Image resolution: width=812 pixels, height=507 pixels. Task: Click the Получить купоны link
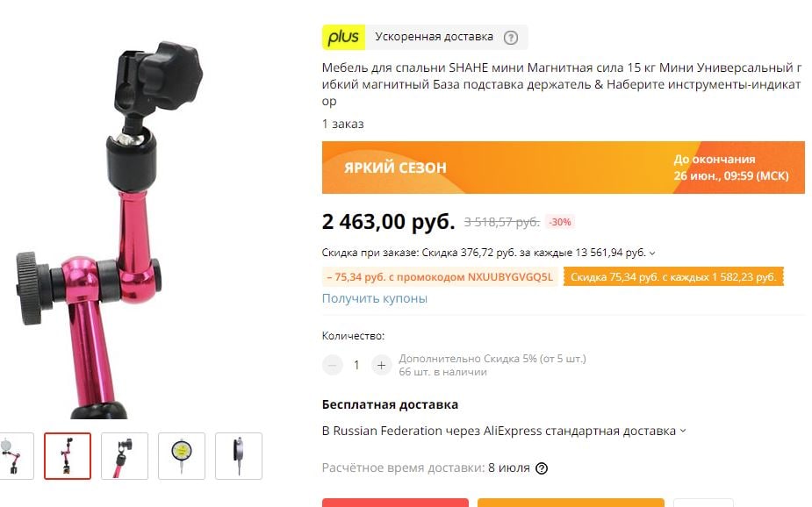coord(375,298)
